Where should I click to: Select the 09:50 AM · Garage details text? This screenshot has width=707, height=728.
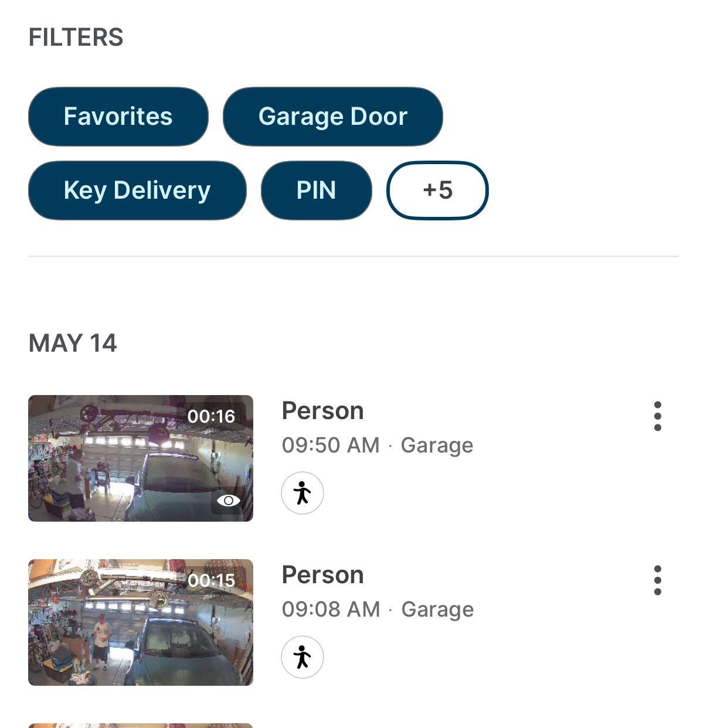tap(377, 445)
